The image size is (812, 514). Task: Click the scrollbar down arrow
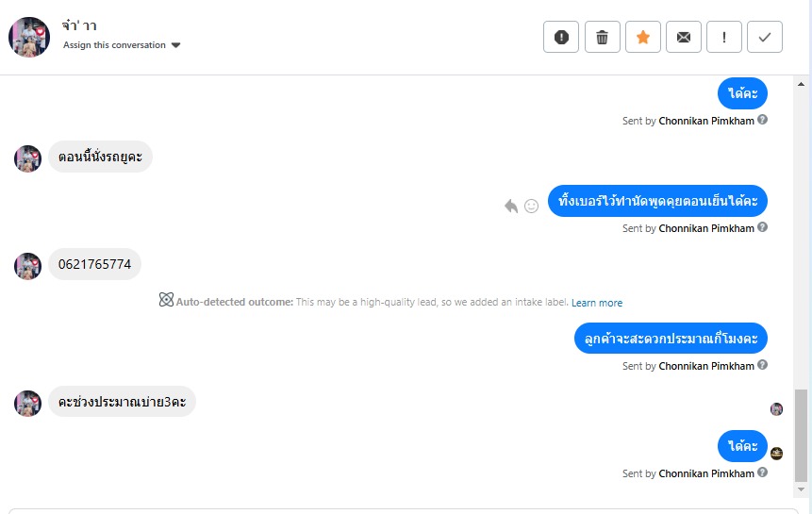pyautogui.click(x=801, y=489)
